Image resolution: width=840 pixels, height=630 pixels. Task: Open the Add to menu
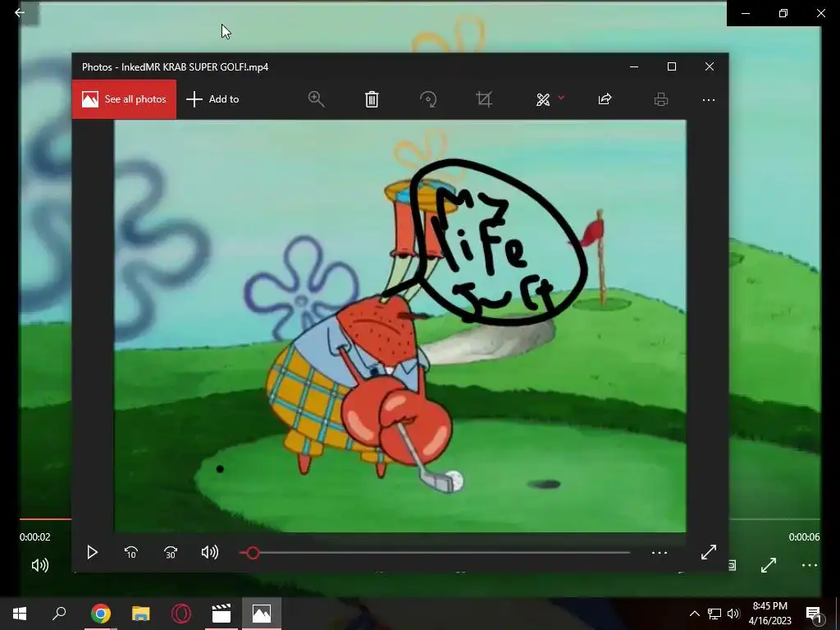click(x=212, y=99)
